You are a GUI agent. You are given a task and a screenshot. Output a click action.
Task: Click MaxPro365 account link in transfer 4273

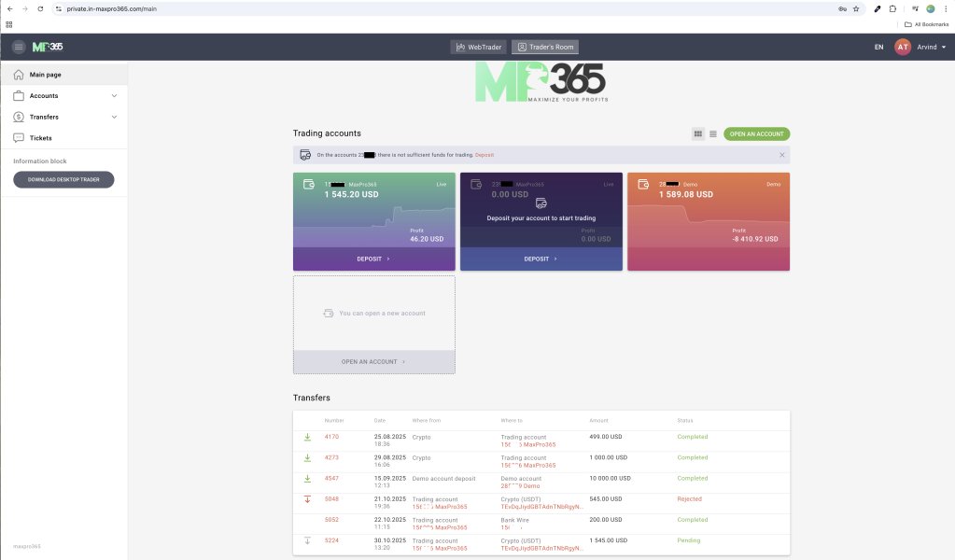[528, 466]
